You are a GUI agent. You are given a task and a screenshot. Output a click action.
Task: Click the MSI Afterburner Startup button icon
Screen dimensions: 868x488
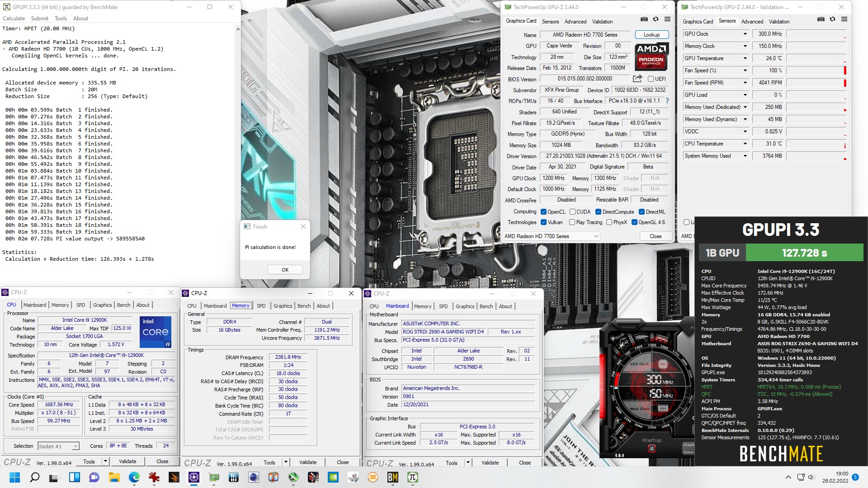click(x=651, y=449)
